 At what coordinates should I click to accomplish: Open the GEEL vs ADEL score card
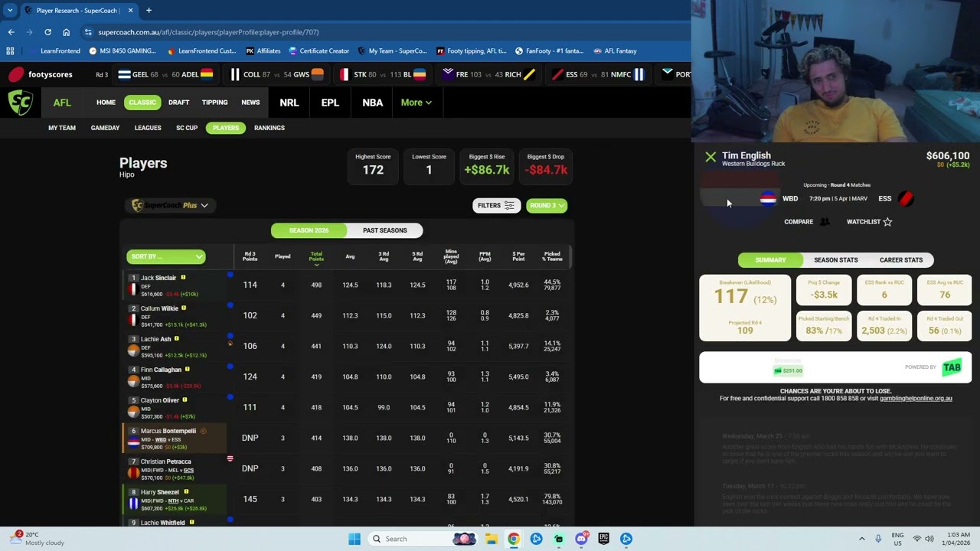pos(165,74)
